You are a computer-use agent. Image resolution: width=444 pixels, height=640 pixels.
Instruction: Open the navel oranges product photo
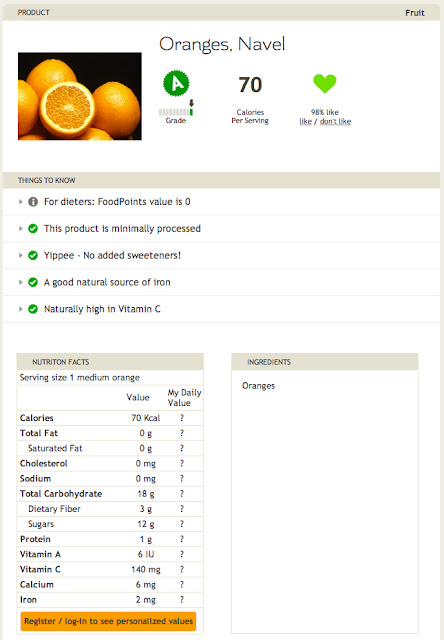click(80, 96)
